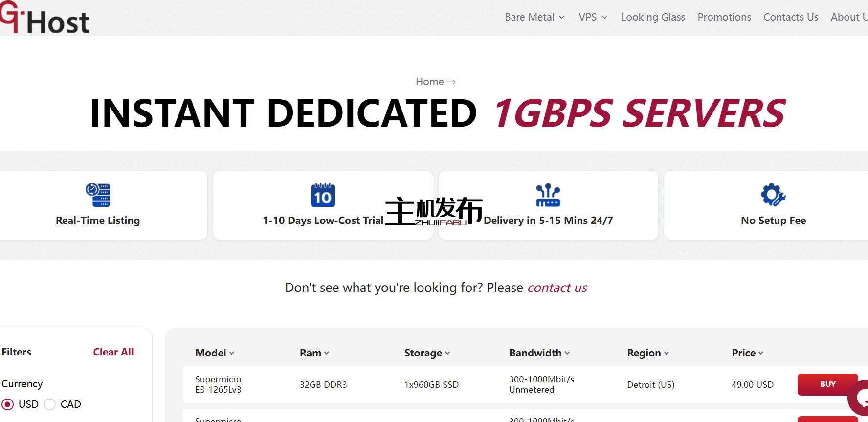Click the BUY button for E3-1265Lv3

point(827,384)
